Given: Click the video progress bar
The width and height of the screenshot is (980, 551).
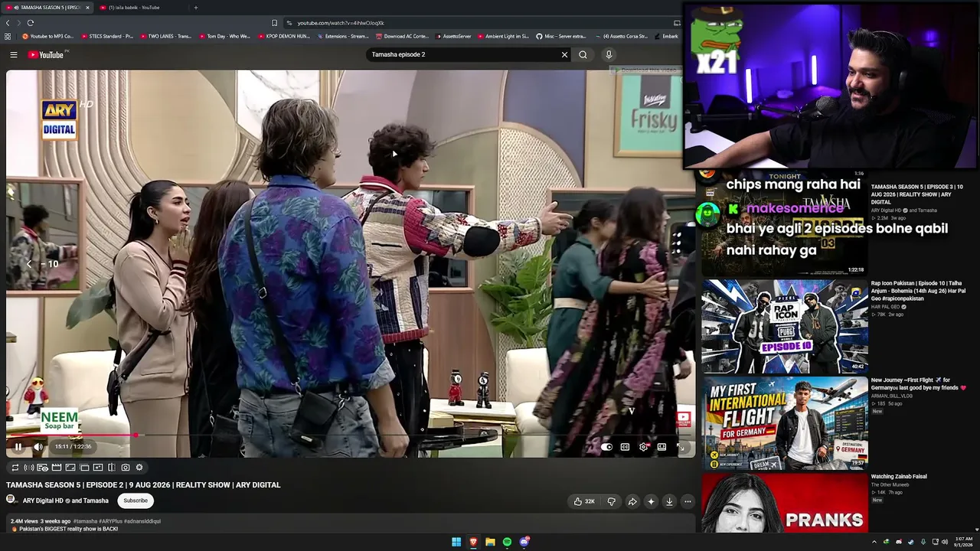Looking at the screenshot, I should [x=351, y=435].
